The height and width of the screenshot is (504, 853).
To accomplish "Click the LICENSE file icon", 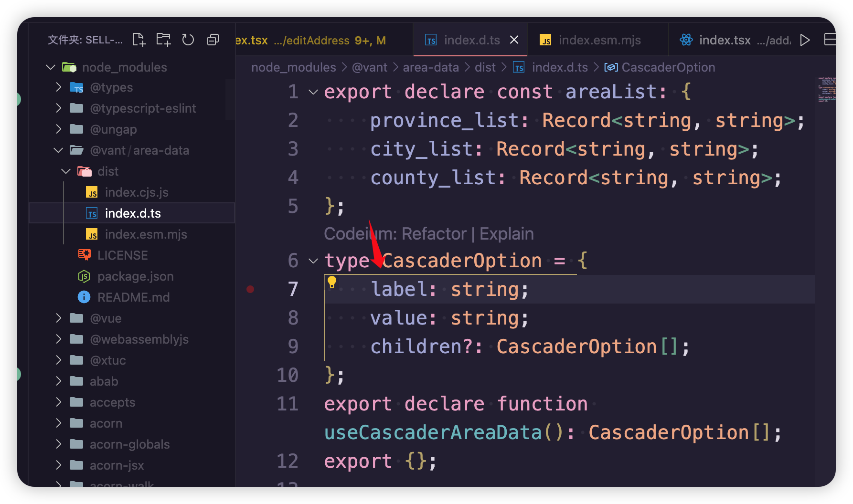I will click(85, 255).
